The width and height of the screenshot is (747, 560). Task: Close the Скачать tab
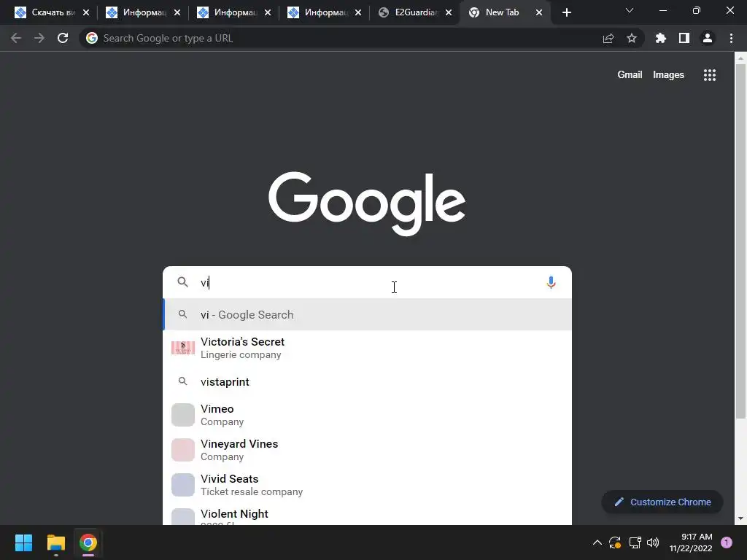(86, 12)
